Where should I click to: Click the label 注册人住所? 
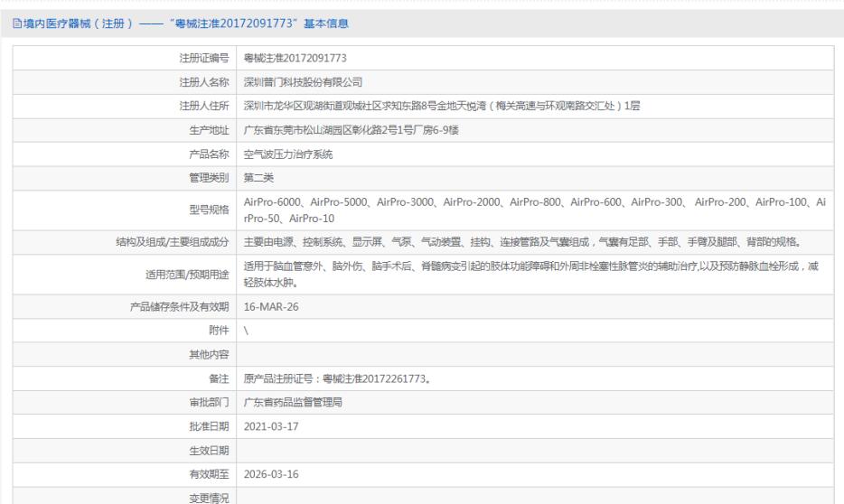click(204, 106)
